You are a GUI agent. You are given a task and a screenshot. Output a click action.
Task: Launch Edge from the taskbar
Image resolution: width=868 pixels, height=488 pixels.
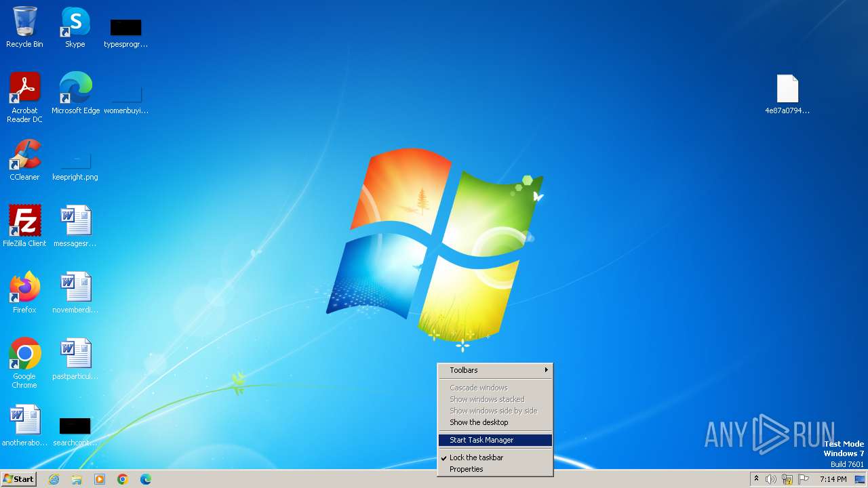pos(146,479)
